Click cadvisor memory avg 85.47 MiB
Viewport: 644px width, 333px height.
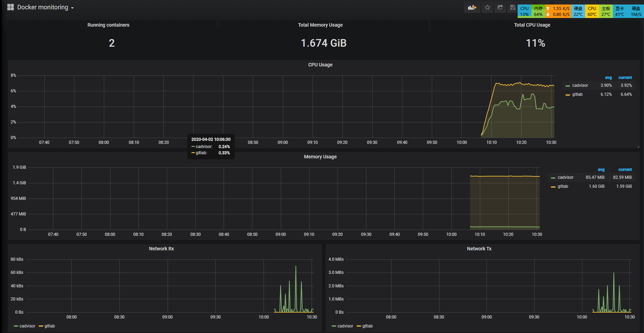pyautogui.click(x=595, y=177)
